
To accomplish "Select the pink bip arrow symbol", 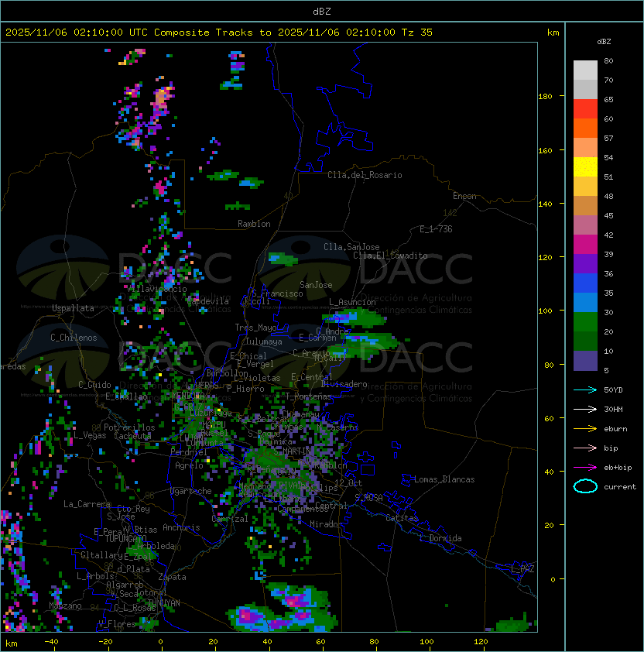I will tap(585, 448).
